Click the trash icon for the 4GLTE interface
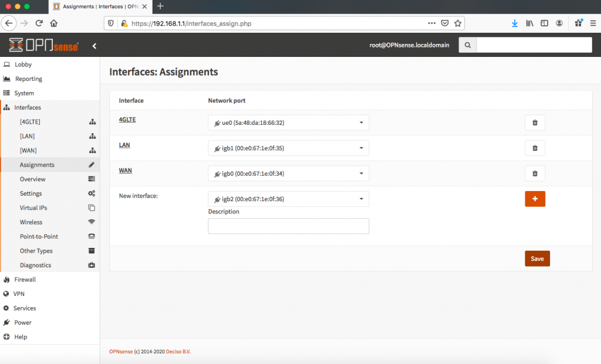 [x=535, y=123]
